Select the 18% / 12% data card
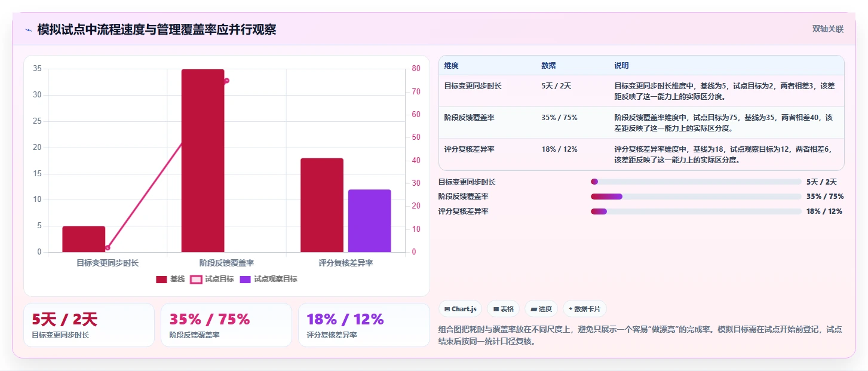This screenshot has height=371, width=868. tap(364, 325)
